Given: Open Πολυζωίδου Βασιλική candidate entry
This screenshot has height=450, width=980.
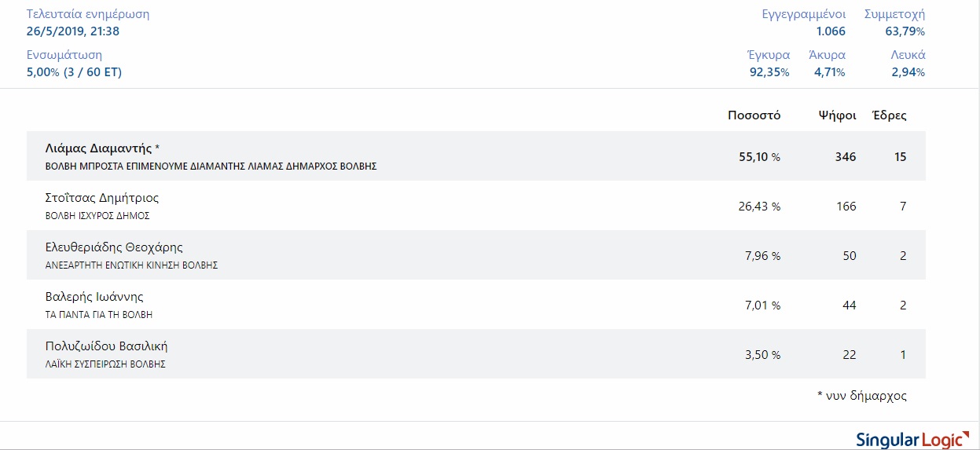Looking at the screenshot, I should click(476, 354).
